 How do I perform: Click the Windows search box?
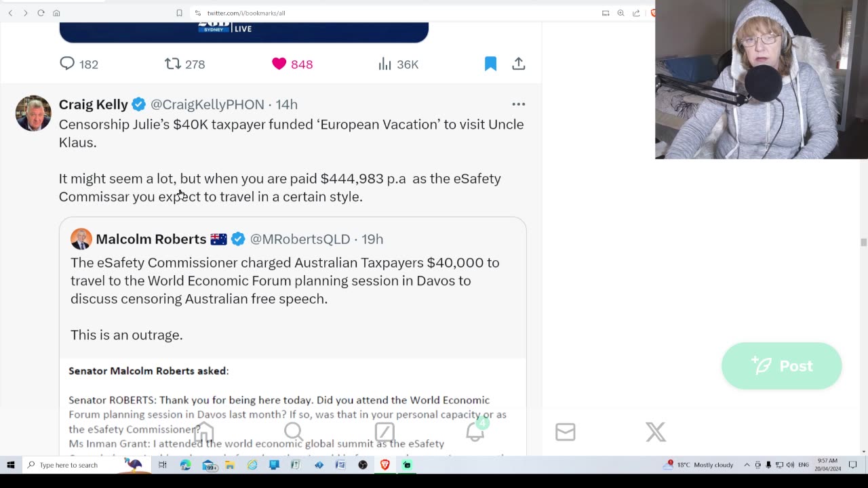(x=75, y=465)
